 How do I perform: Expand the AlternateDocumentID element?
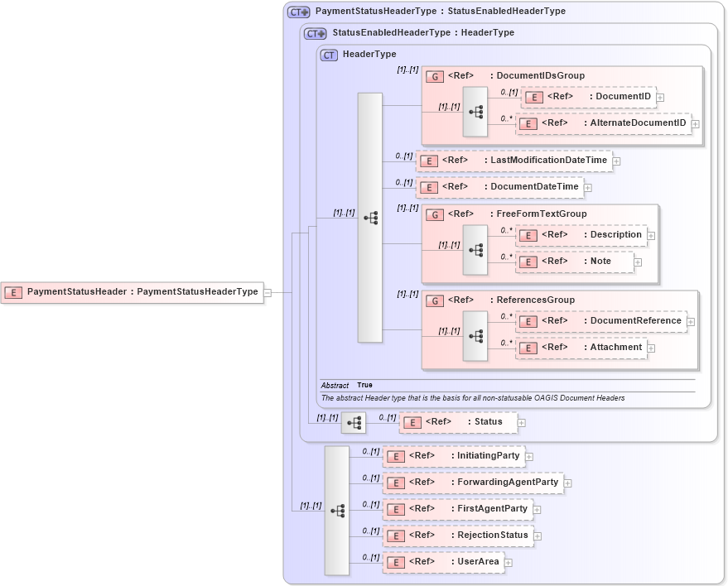[694, 122]
